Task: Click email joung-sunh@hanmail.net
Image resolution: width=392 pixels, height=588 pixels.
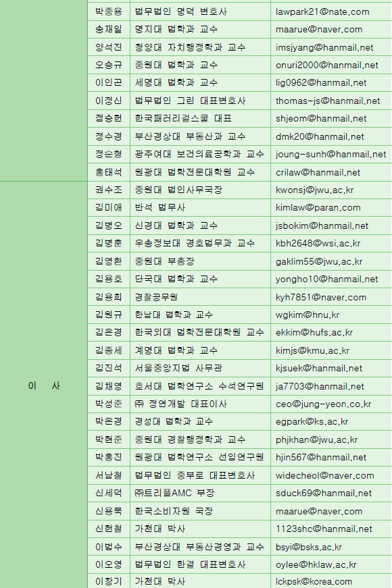Action: [330, 154]
